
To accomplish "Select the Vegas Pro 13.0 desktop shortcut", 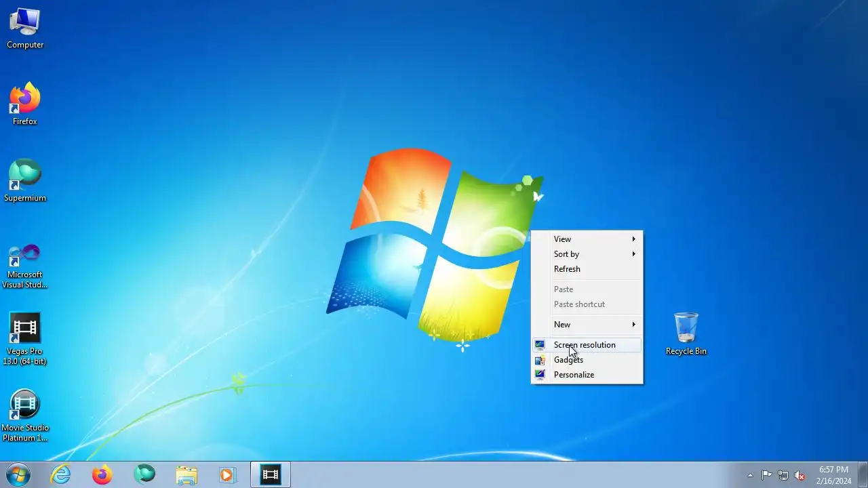I will point(25,339).
